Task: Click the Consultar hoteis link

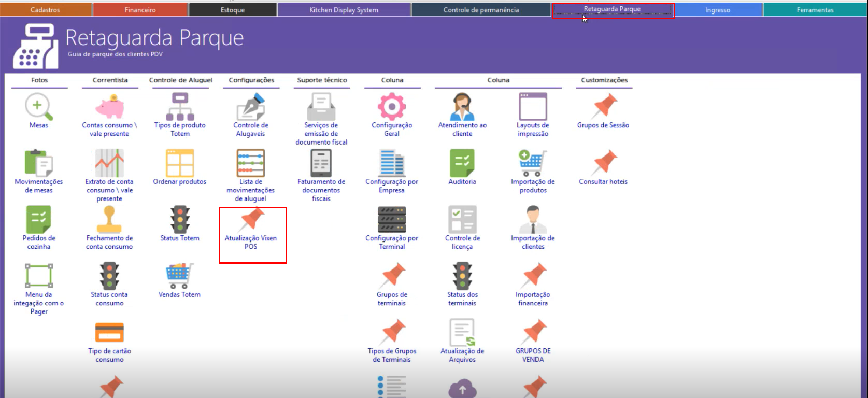Action: point(603,182)
